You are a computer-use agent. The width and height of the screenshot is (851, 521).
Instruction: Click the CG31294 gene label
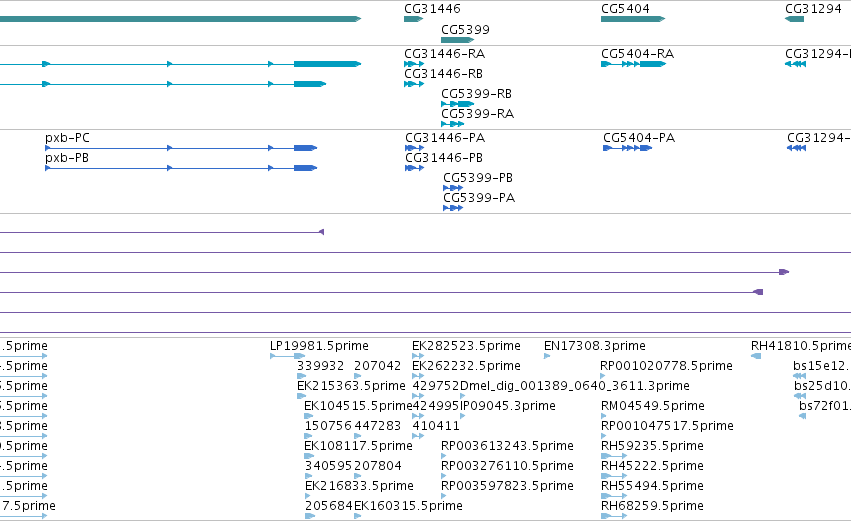(x=813, y=9)
